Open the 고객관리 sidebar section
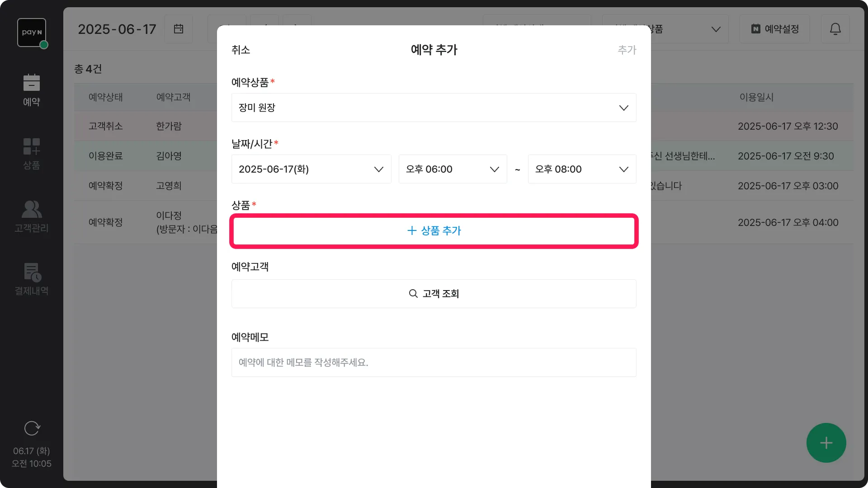Viewport: 868px width, 488px height. (x=32, y=216)
